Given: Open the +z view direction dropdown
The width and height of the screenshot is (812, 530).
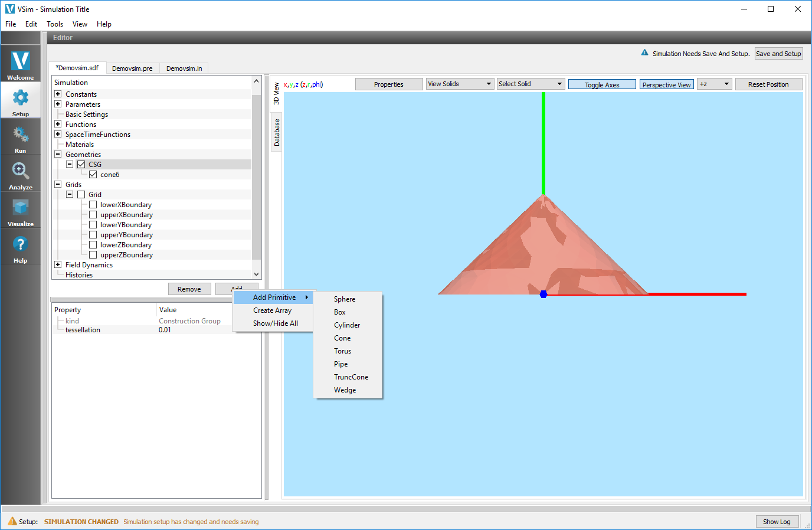Looking at the screenshot, I should pos(715,84).
